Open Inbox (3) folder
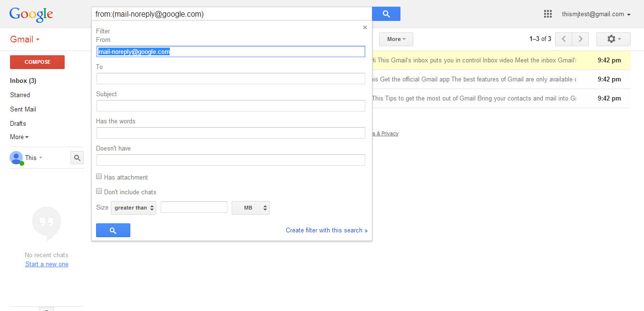Screen dimensions: 644x311 [x=23, y=81]
